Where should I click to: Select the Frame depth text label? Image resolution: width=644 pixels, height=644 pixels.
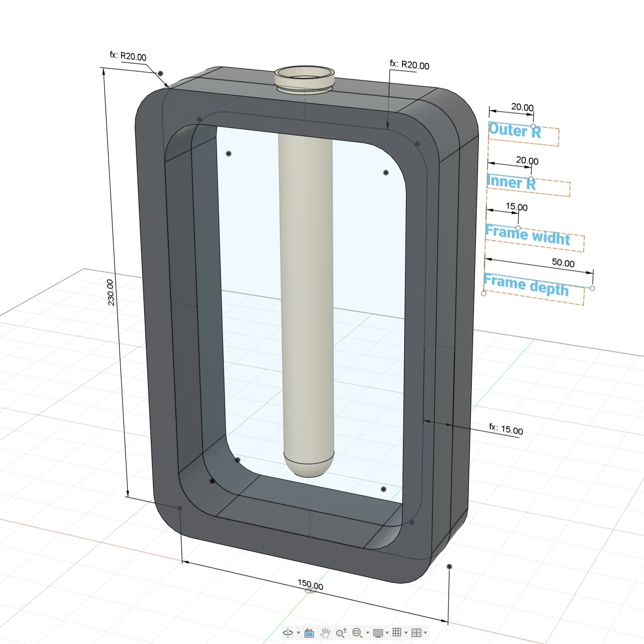tap(526, 285)
